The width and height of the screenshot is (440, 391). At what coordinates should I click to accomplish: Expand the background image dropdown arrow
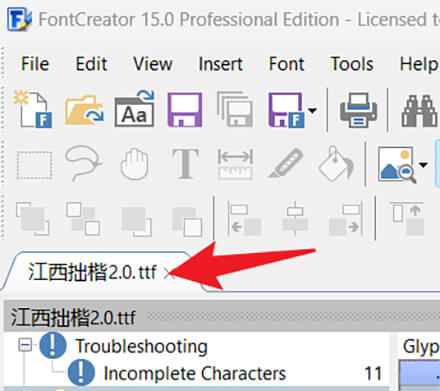pos(423,165)
